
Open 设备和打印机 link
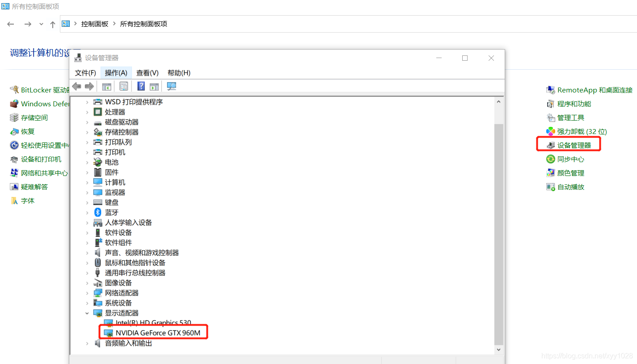(x=41, y=159)
